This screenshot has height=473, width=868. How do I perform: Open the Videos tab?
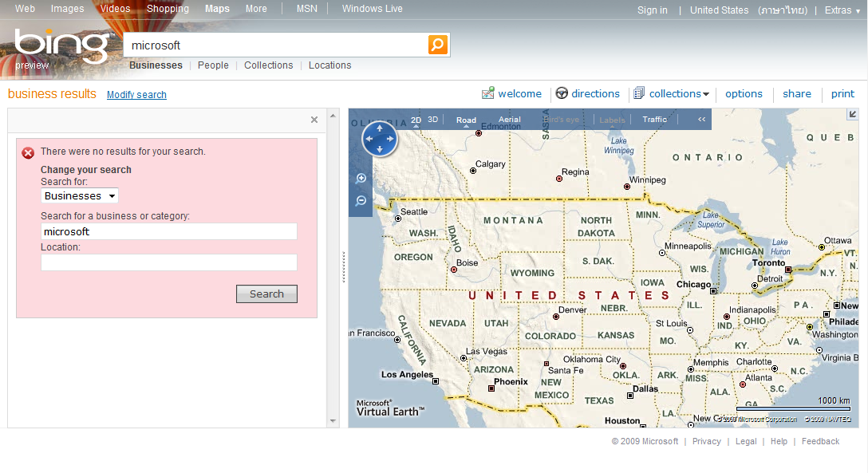[115, 9]
